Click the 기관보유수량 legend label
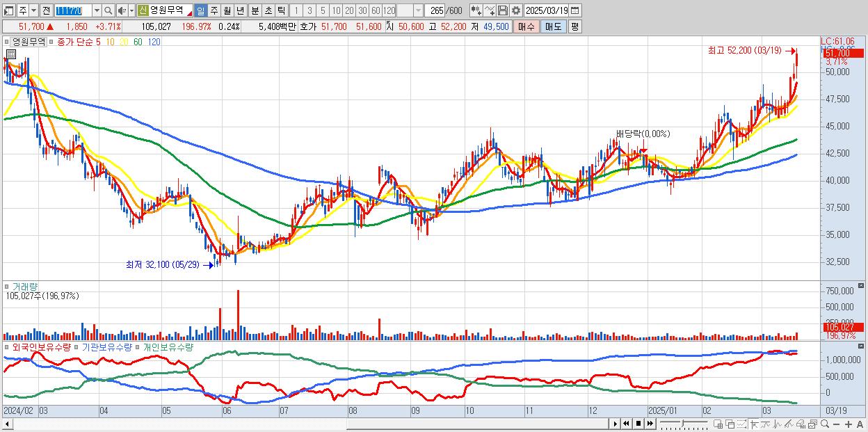868x432 pixels. pos(107,346)
